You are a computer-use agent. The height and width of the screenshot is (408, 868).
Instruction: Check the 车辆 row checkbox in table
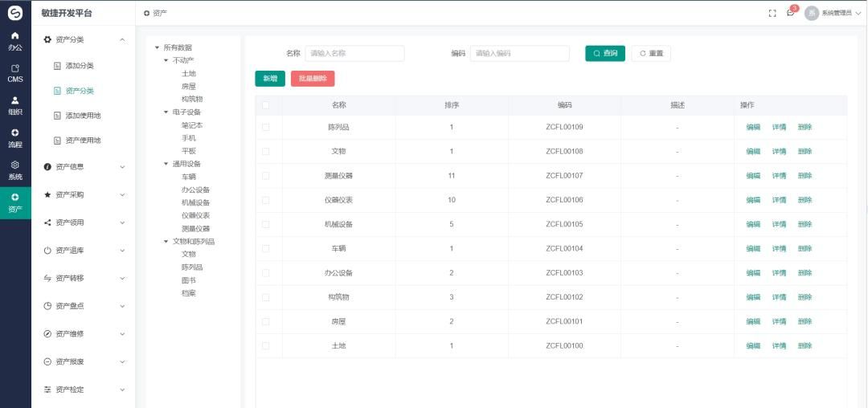click(x=266, y=249)
